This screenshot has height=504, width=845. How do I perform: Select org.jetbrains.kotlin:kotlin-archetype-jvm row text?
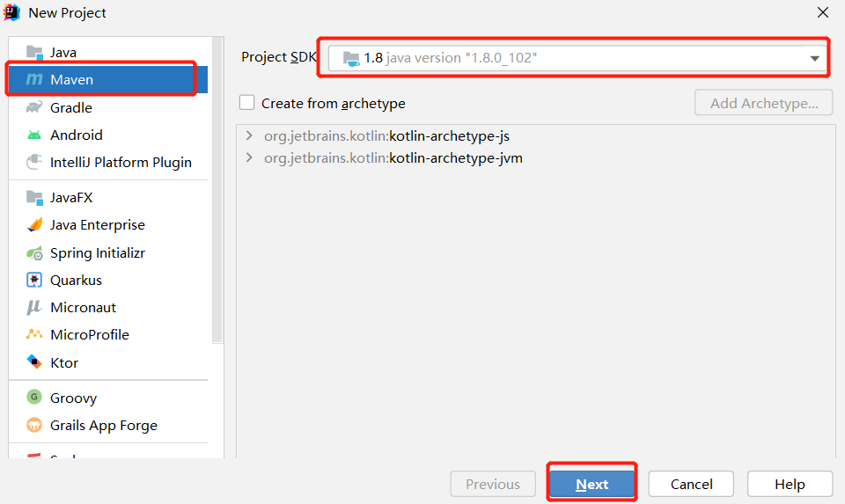393,157
